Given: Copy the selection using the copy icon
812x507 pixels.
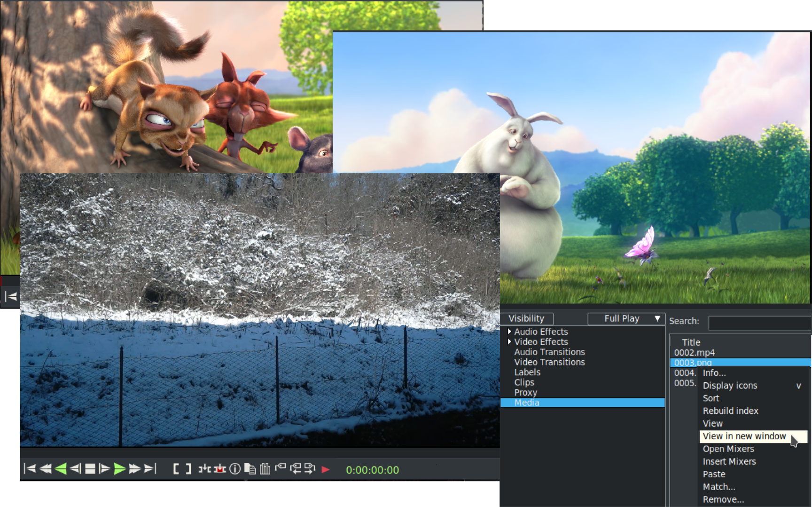Looking at the screenshot, I should (250, 468).
